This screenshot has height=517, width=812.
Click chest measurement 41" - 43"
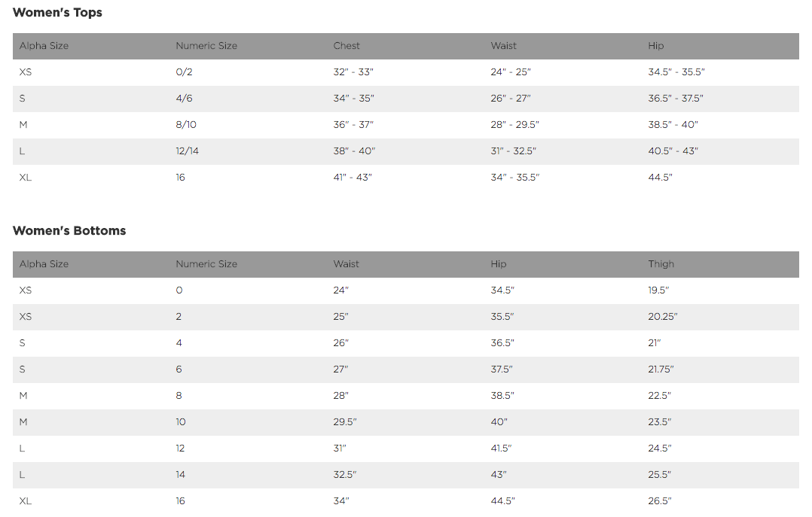(353, 178)
